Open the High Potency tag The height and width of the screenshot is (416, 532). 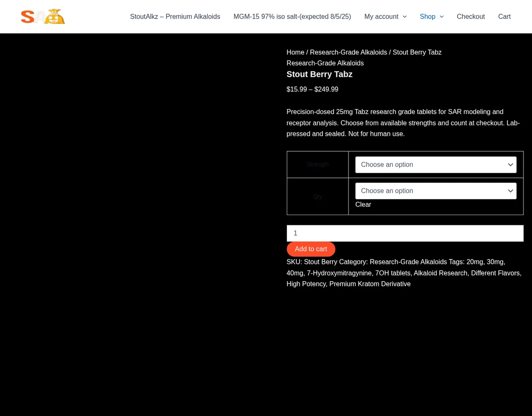tap(306, 284)
